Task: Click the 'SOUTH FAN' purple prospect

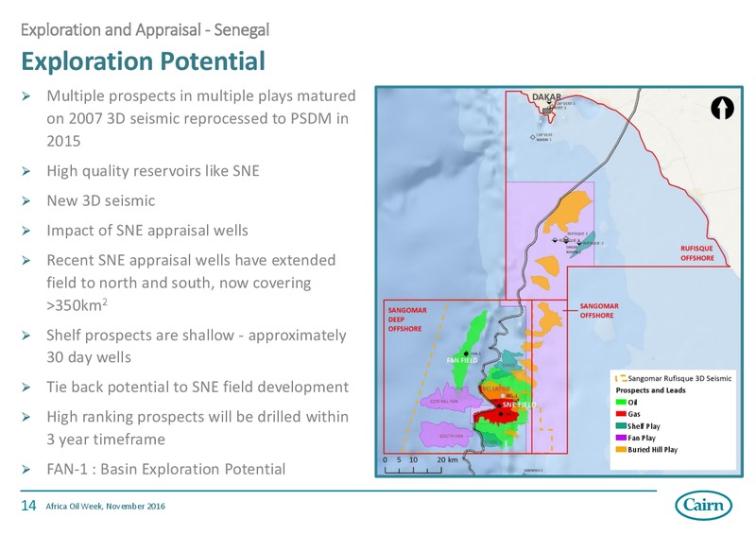Action: [x=448, y=434]
